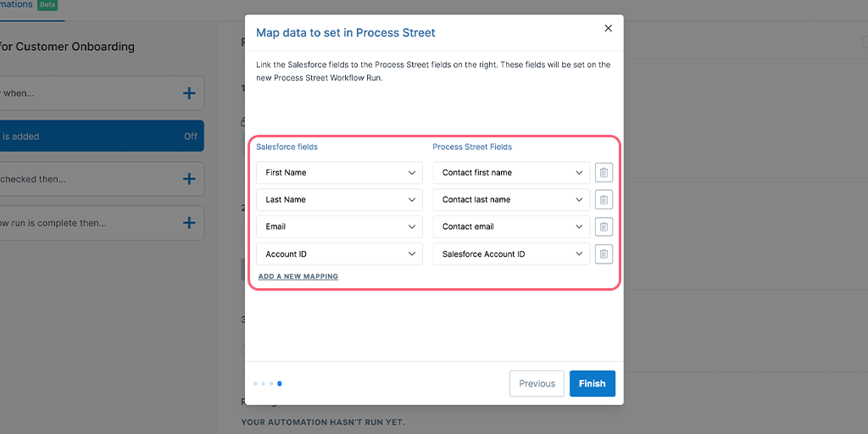868x434 pixels.
Task: Delete the Account ID mapping row
Action: 604,254
